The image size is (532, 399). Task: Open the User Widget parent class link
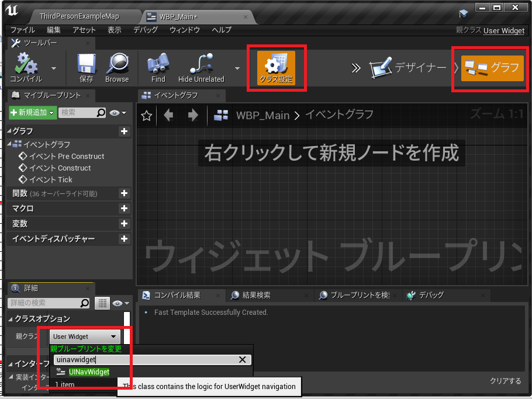(x=503, y=31)
